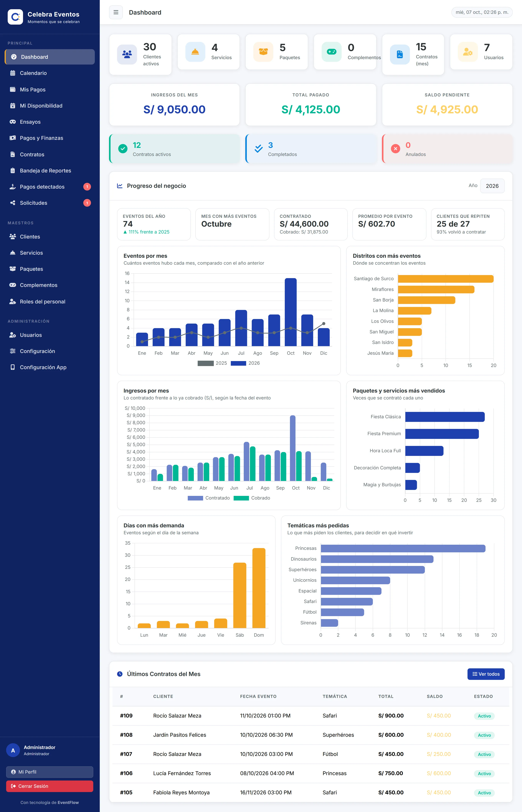This screenshot has height=812, width=522.
Task: Open the Año 2026 year selector
Action: [x=492, y=186]
